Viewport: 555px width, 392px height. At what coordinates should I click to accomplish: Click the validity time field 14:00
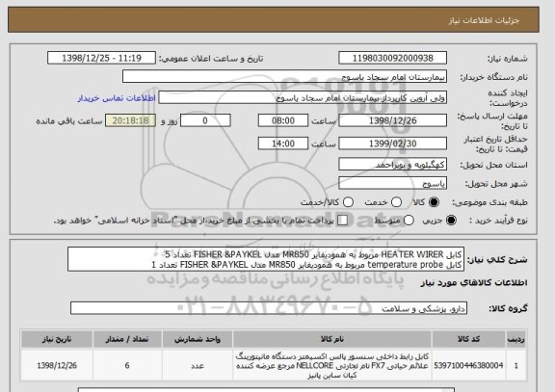click(x=283, y=144)
